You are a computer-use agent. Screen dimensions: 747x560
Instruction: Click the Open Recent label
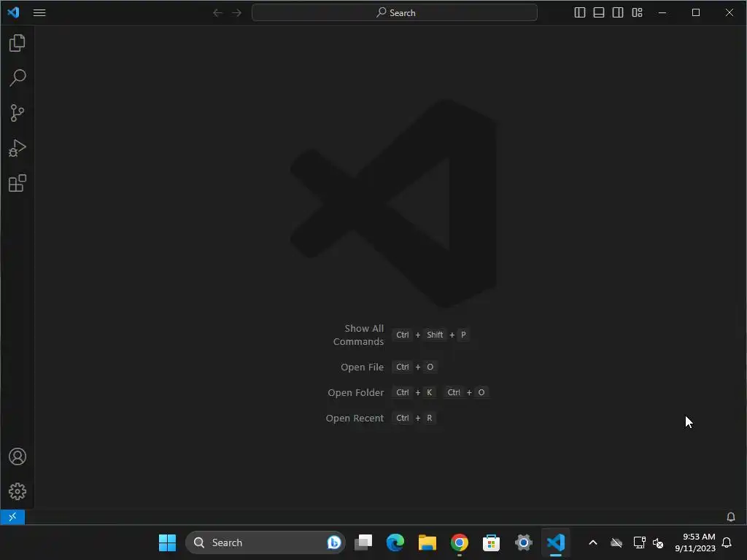pos(355,418)
